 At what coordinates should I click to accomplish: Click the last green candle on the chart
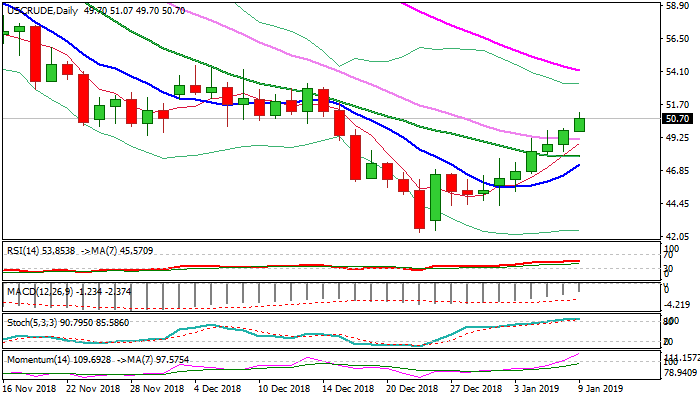click(580, 124)
